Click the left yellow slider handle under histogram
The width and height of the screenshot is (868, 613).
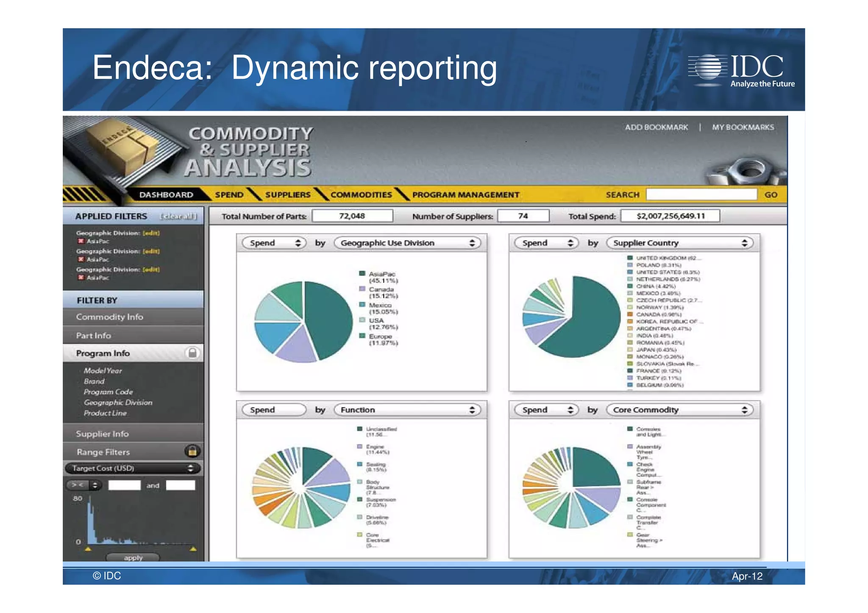tap(88, 549)
